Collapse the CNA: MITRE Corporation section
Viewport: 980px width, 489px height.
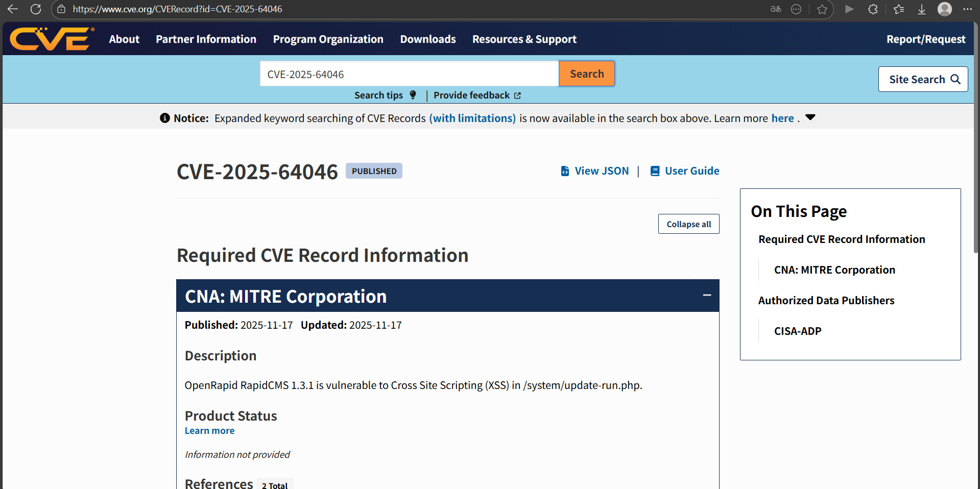(x=707, y=296)
